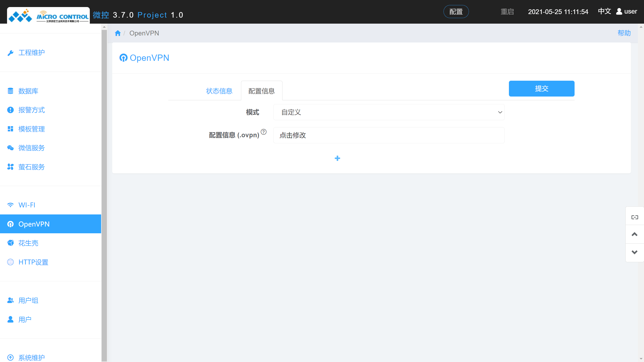Screen dimensions: 644x362
Task: Open the 帮助 help link
Action: pyautogui.click(x=624, y=33)
